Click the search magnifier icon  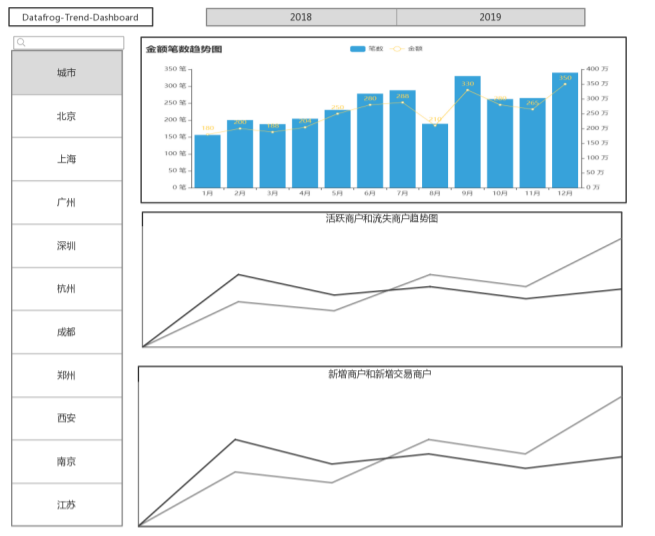tap(21, 42)
